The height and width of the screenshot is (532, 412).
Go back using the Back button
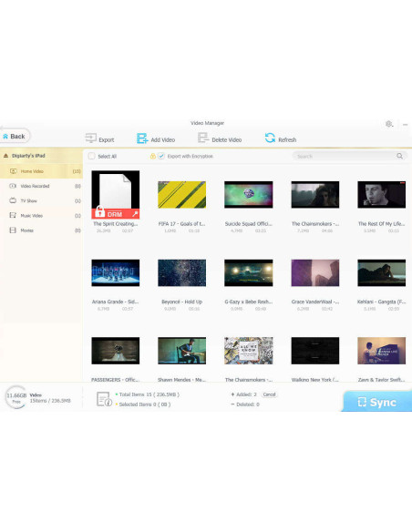(x=15, y=136)
